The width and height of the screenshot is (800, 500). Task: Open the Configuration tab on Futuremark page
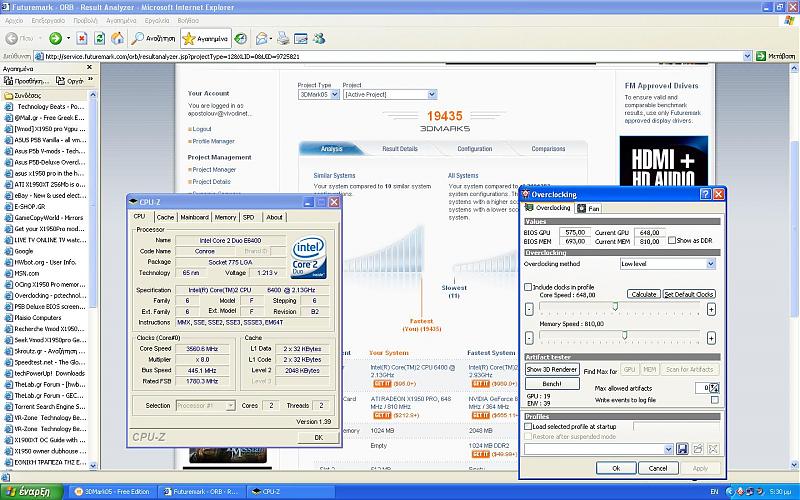coord(474,148)
